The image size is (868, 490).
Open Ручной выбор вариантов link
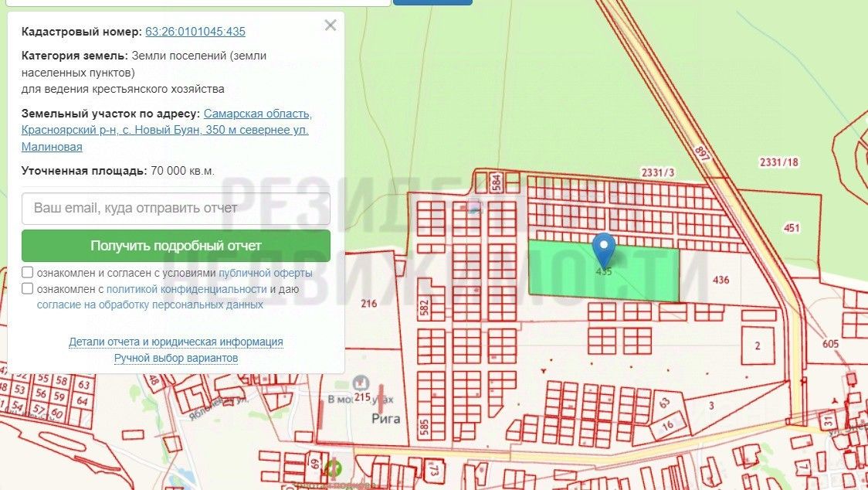click(x=176, y=358)
